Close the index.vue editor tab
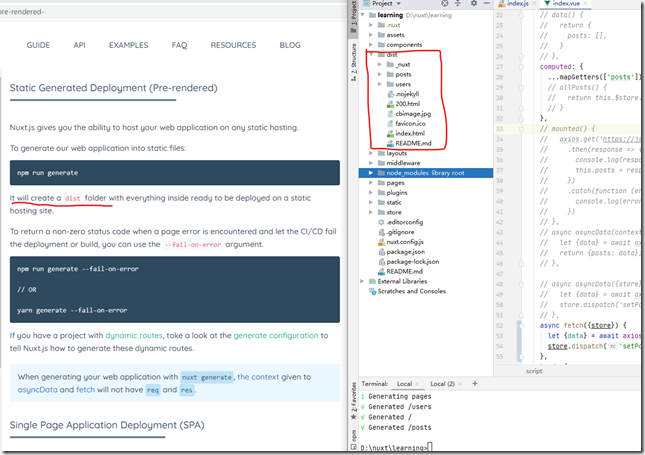The width and height of the screenshot is (645, 455). [x=585, y=3]
